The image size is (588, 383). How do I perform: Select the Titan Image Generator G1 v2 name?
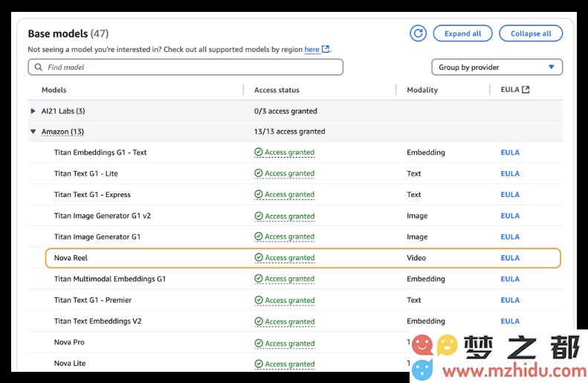pyautogui.click(x=103, y=216)
